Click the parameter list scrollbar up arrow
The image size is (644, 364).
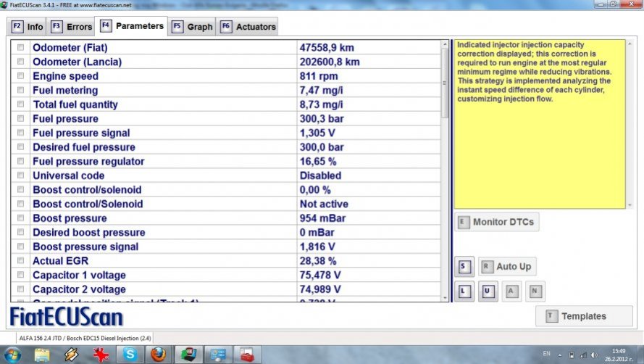[445, 46]
